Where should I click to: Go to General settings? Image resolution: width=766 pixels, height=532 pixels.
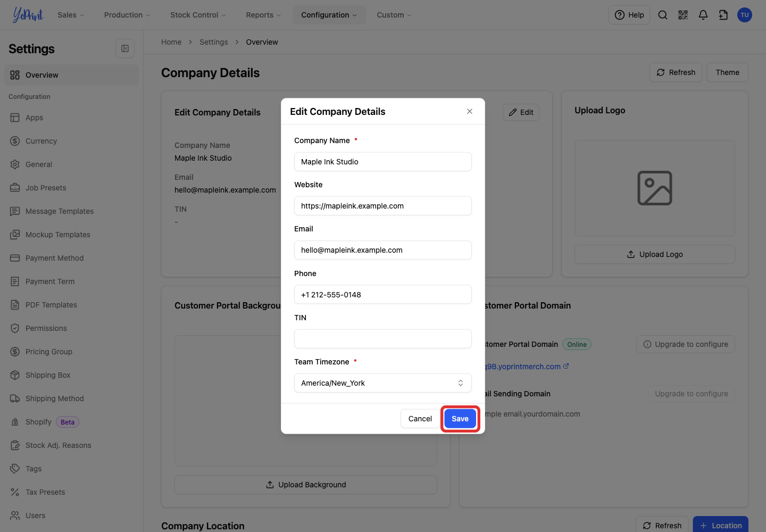click(71, 164)
